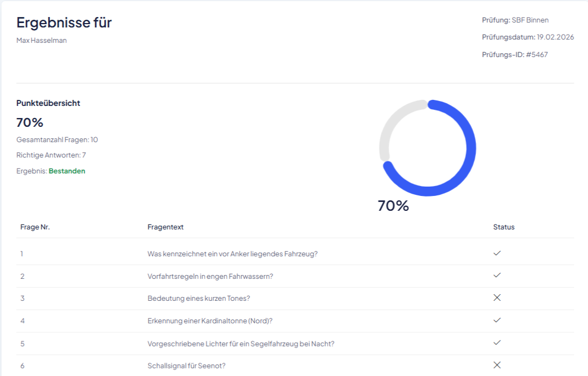Click question 'Vorfahrtsregeln in engen Fahrwassern?'
The width and height of the screenshot is (588, 376).
pos(210,276)
